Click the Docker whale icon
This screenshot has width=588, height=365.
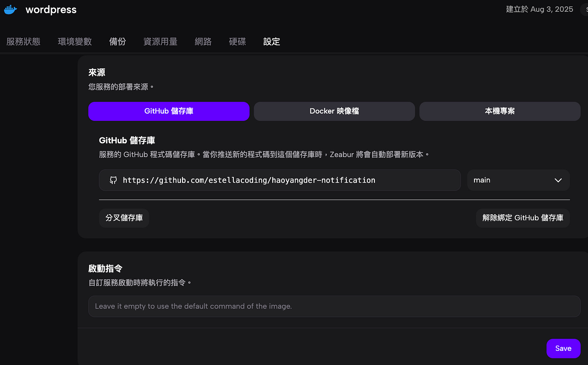[10, 10]
